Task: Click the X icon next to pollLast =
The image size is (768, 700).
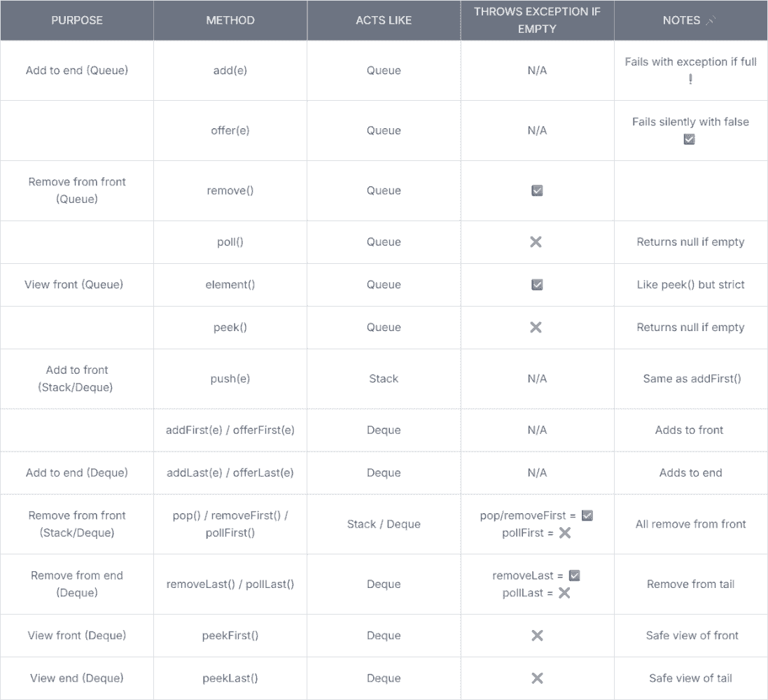Action: (564, 593)
